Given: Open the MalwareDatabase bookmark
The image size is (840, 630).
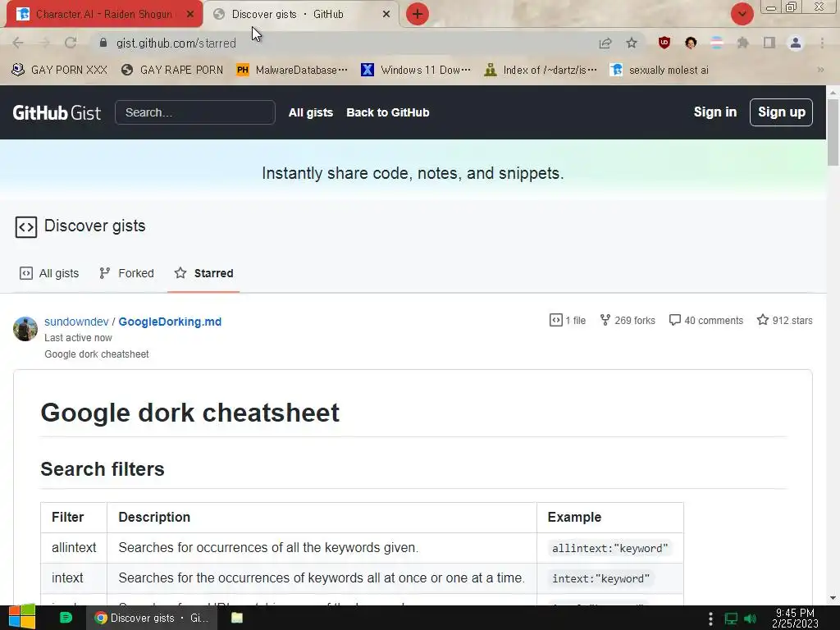Looking at the screenshot, I should click(x=292, y=70).
